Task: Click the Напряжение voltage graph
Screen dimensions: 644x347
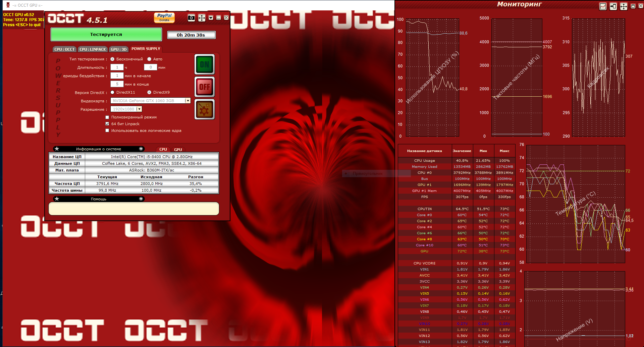Action: 575,309
